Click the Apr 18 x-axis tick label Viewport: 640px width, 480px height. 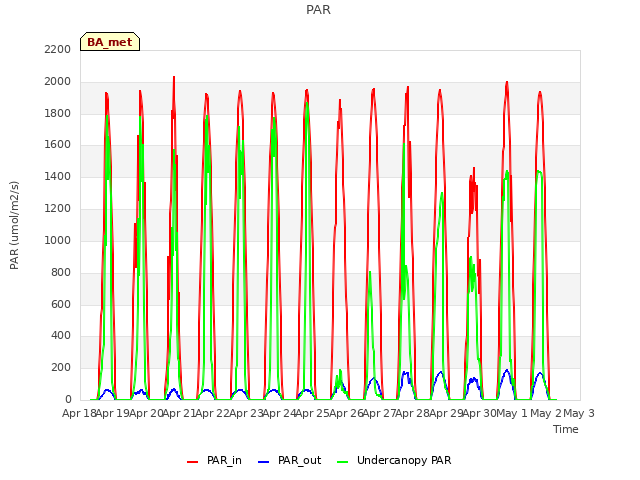tap(79, 413)
